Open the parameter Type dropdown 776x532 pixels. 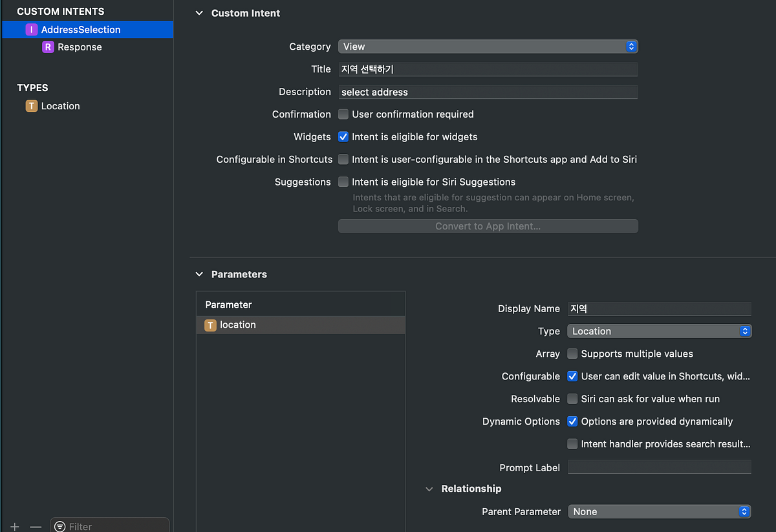(659, 331)
